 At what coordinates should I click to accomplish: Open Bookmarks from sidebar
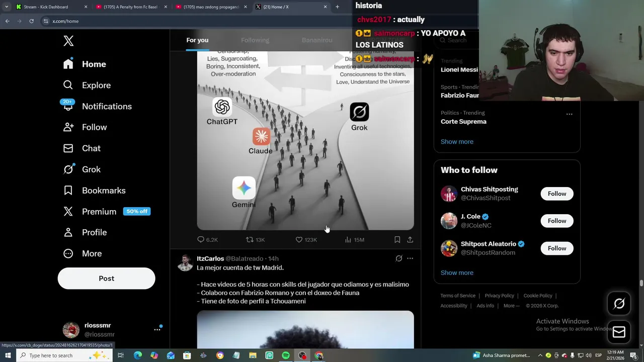click(94, 191)
